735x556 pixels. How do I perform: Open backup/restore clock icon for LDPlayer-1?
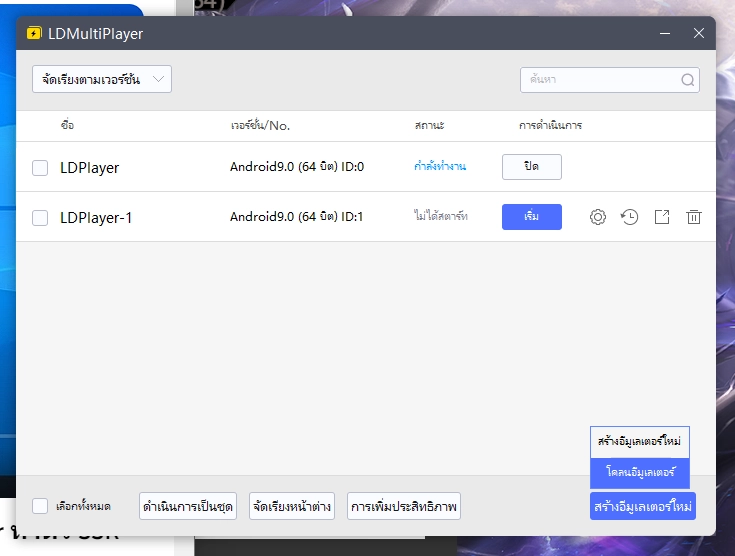pos(630,217)
